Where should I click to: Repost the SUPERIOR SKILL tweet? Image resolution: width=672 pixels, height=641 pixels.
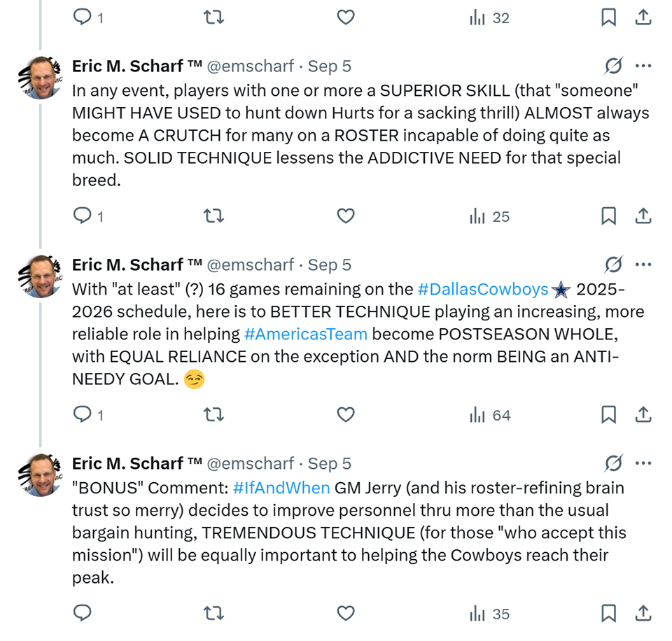point(213,216)
